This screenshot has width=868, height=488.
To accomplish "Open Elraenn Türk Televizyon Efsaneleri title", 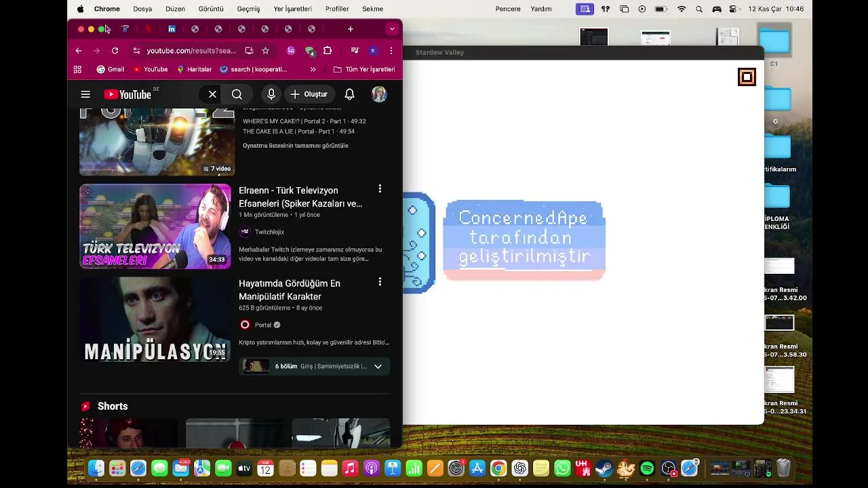I will [x=300, y=197].
